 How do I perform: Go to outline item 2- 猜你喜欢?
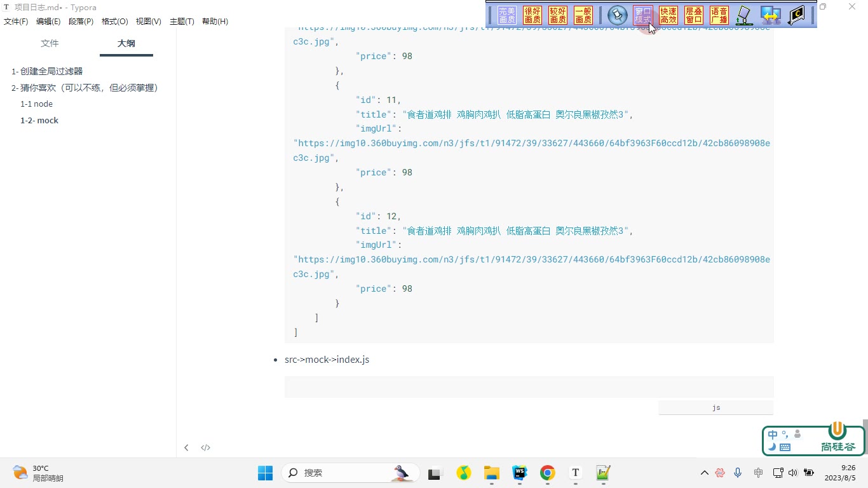point(85,88)
